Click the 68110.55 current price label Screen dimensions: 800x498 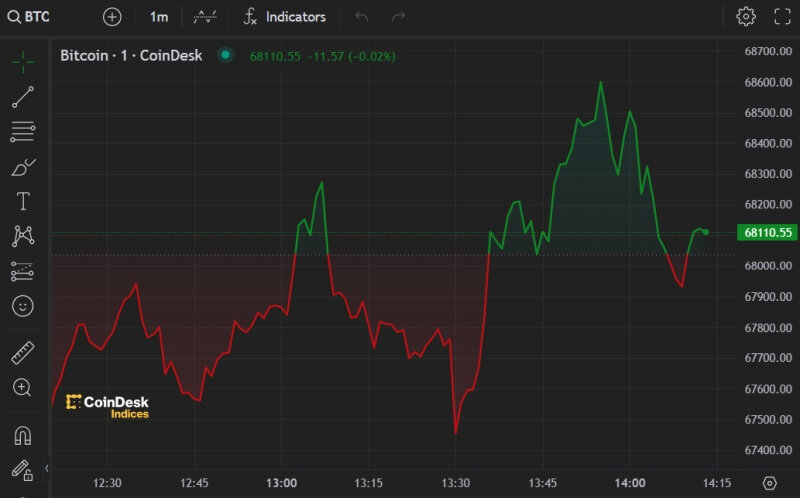point(767,233)
